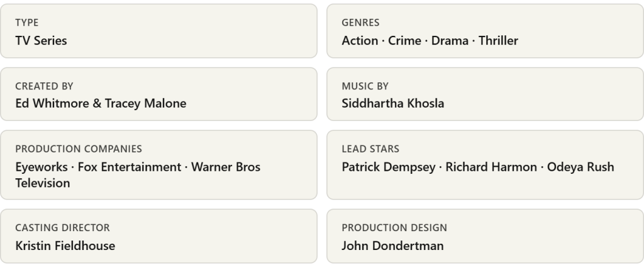
Task: Open production designer John Dondertman
Action: (x=392, y=246)
